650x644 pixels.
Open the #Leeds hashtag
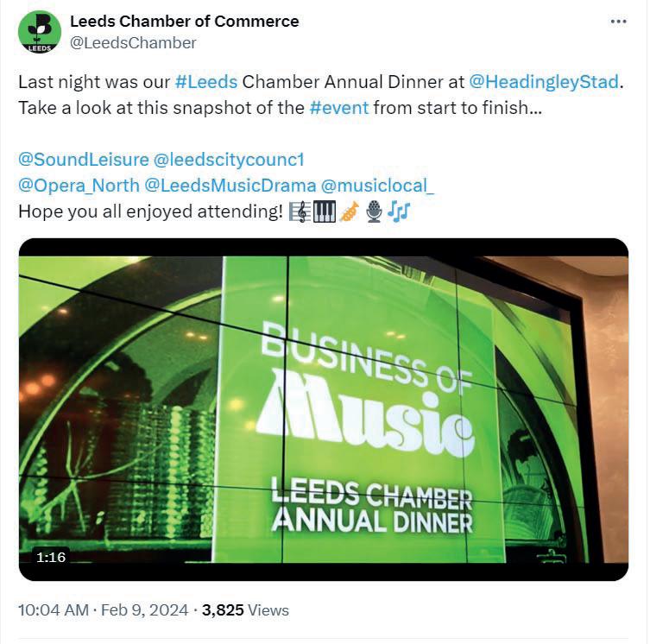click(205, 82)
